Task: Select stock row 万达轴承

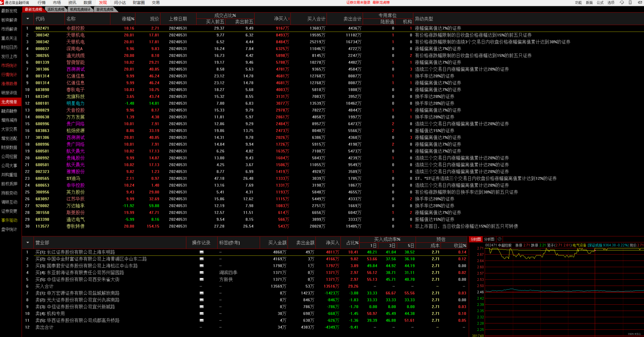Action: click(x=333, y=206)
